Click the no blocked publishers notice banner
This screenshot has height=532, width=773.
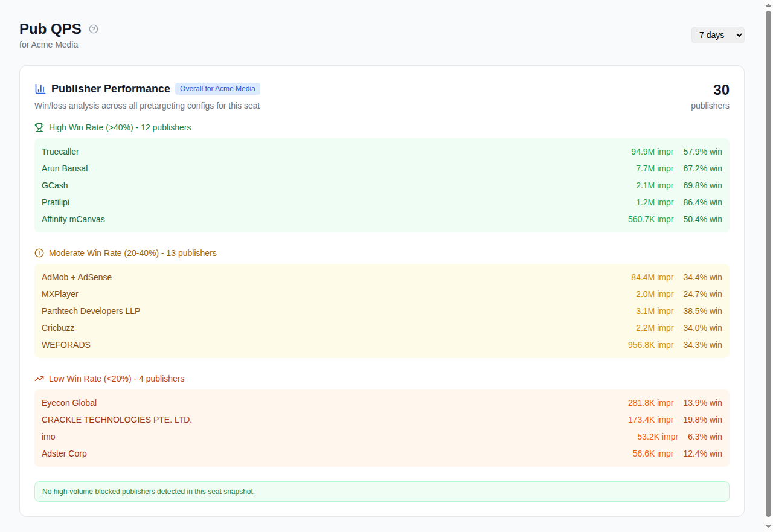click(382, 492)
